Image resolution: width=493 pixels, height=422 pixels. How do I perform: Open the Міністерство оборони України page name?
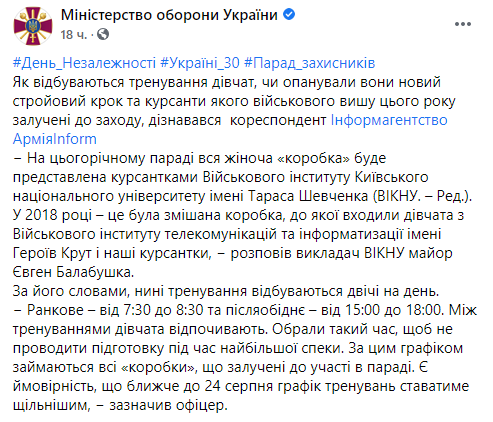[x=169, y=15]
